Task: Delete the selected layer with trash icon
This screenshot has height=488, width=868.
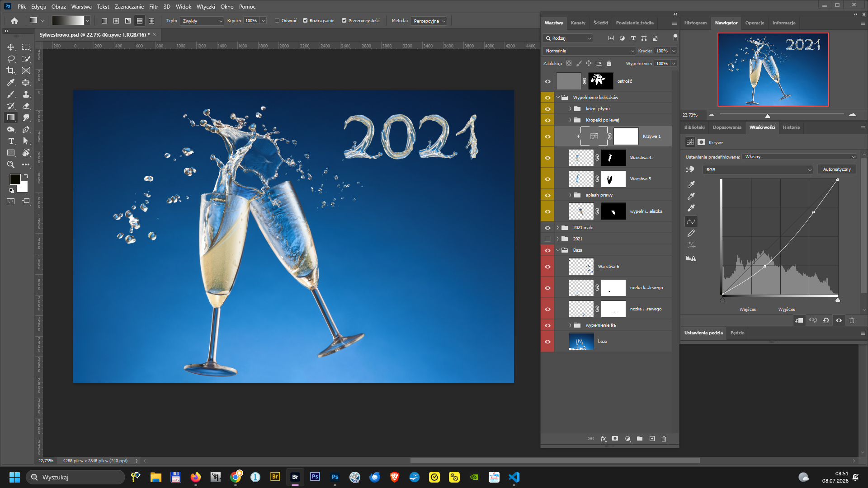Action: click(x=664, y=439)
